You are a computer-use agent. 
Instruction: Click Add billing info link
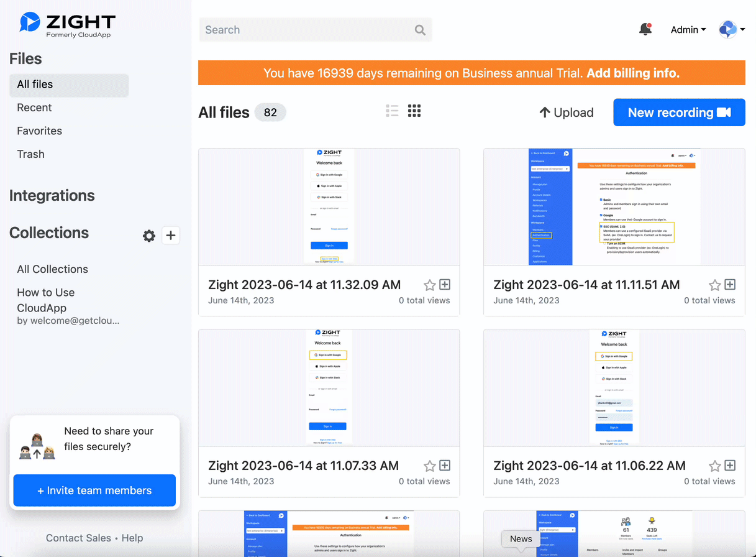(633, 73)
